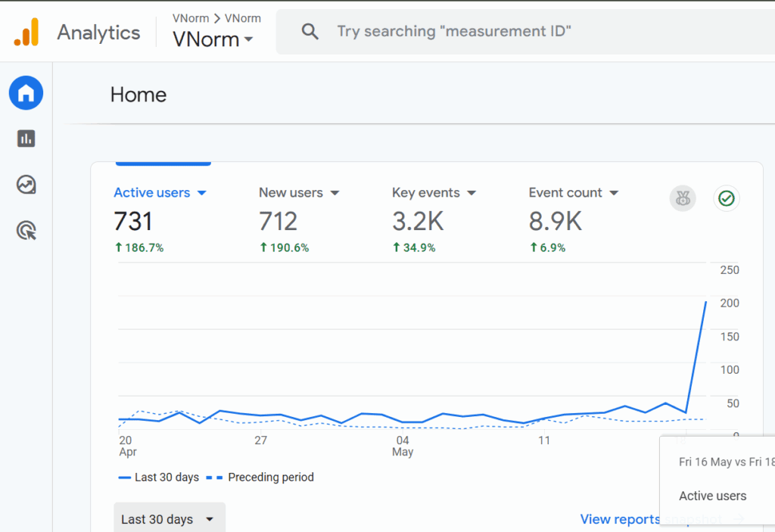This screenshot has width=775, height=532.
Task: Click the 34.9% increase indicator
Action: point(414,247)
